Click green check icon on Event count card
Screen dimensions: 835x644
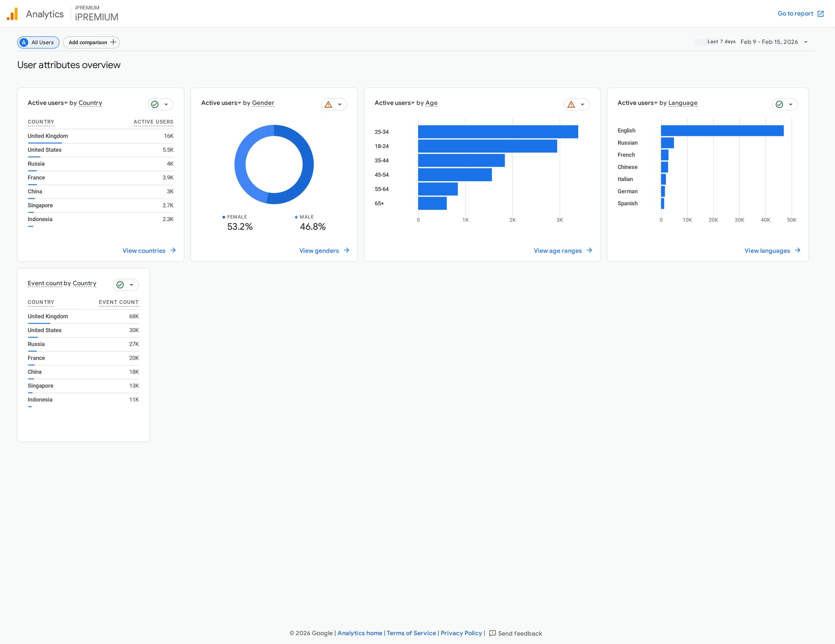click(120, 285)
